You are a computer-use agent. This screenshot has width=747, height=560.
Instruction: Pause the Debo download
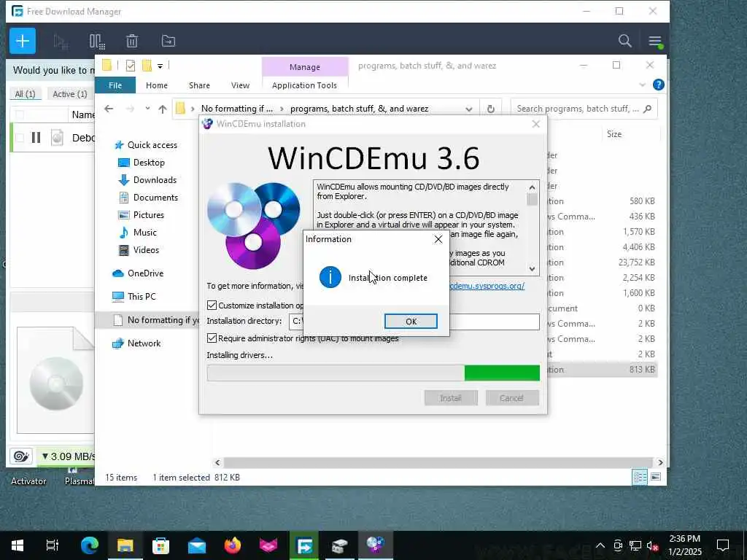click(x=36, y=138)
